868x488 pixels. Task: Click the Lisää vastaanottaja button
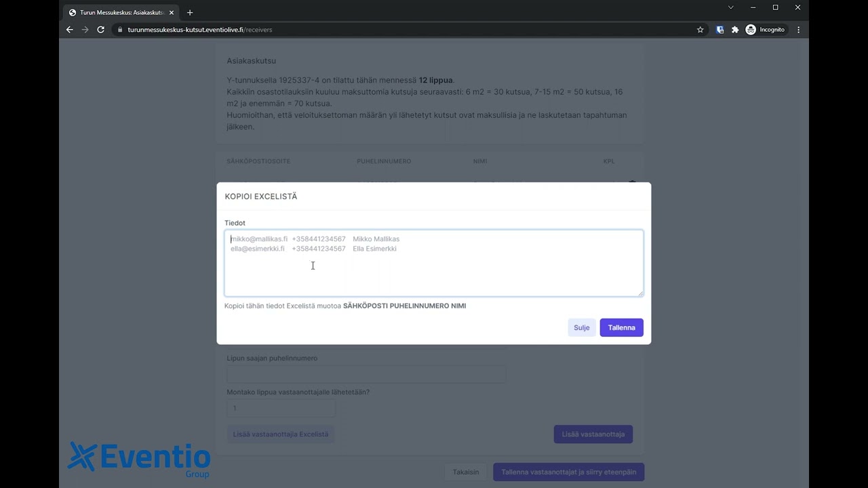point(593,434)
